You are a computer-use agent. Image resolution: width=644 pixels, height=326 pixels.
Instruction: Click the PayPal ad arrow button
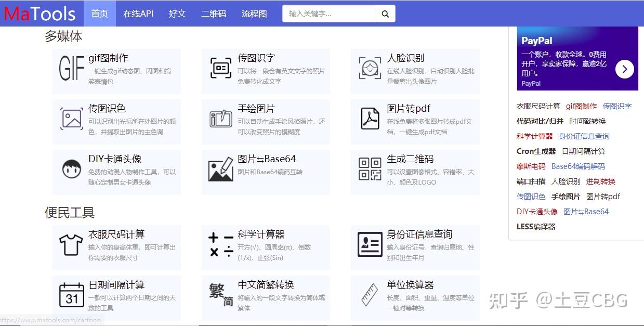click(x=625, y=69)
